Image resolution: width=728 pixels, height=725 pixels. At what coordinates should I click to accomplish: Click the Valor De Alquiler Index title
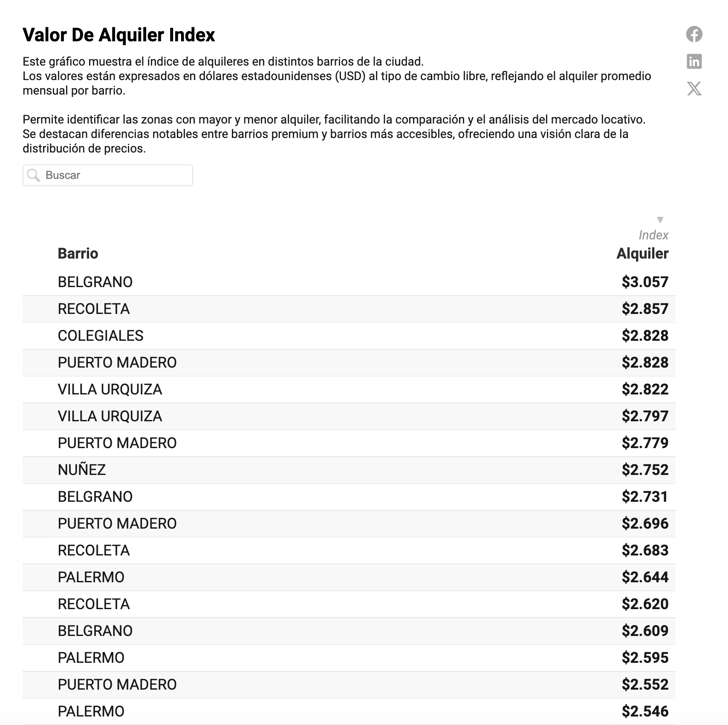coord(119,35)
